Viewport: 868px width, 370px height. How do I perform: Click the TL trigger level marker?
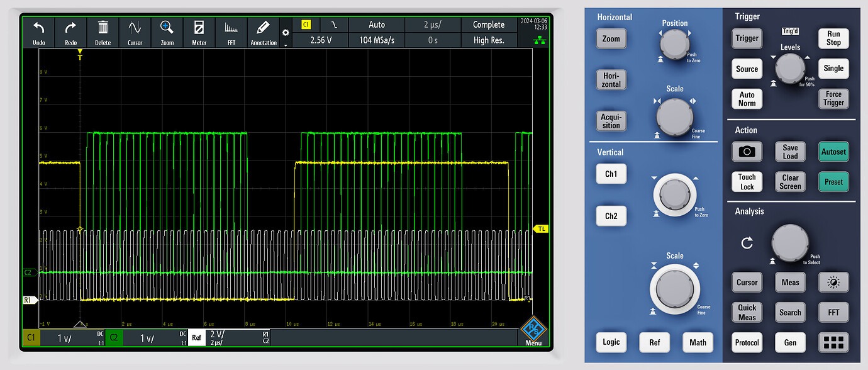(540, 228)
